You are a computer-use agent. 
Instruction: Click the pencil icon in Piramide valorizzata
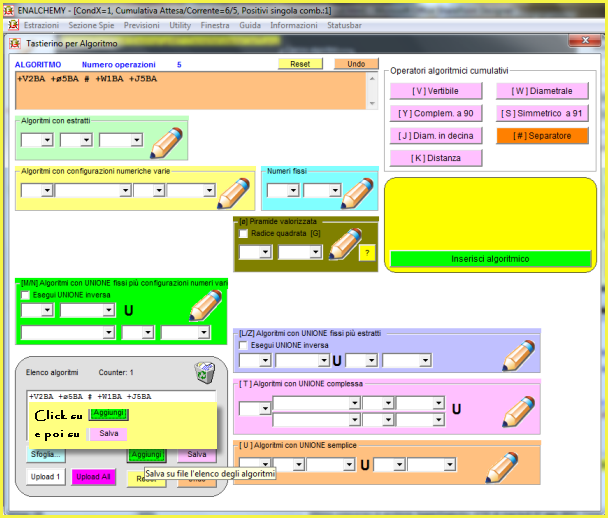[x=344, y=243]
